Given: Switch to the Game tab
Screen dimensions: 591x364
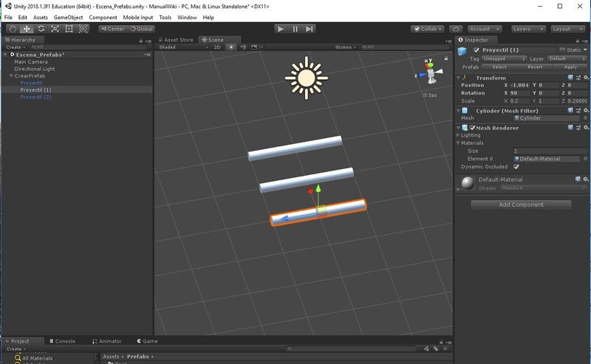Looking at the screenshot, I should 147,341.
